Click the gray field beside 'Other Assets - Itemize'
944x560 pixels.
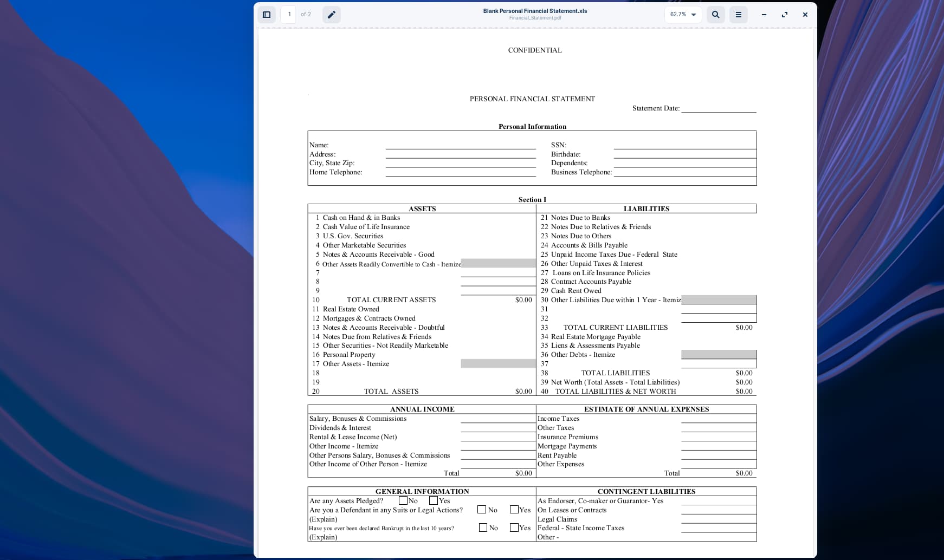coord(499,364)
